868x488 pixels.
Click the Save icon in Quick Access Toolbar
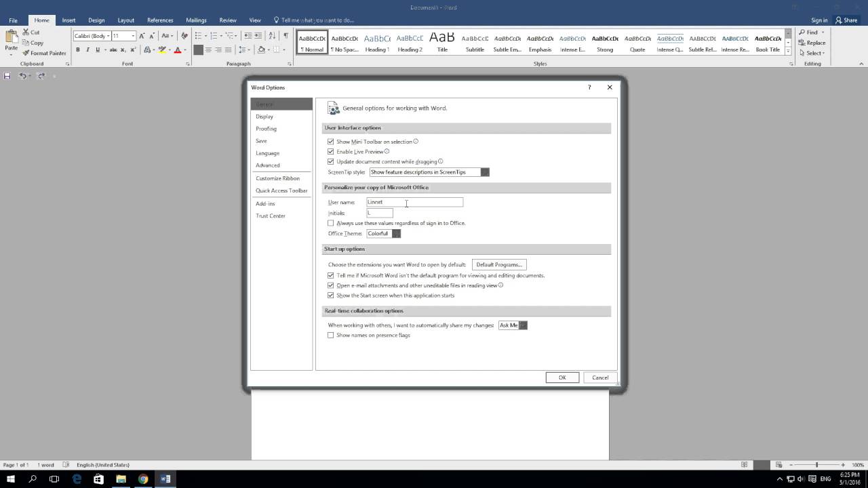(7, 76)
